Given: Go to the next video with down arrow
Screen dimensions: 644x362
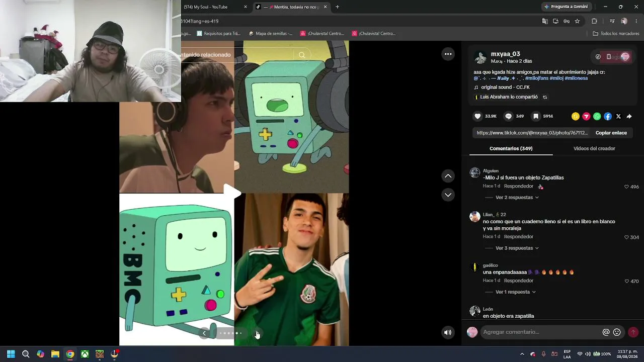Looking at the screenshot, I should coord(448,195).
